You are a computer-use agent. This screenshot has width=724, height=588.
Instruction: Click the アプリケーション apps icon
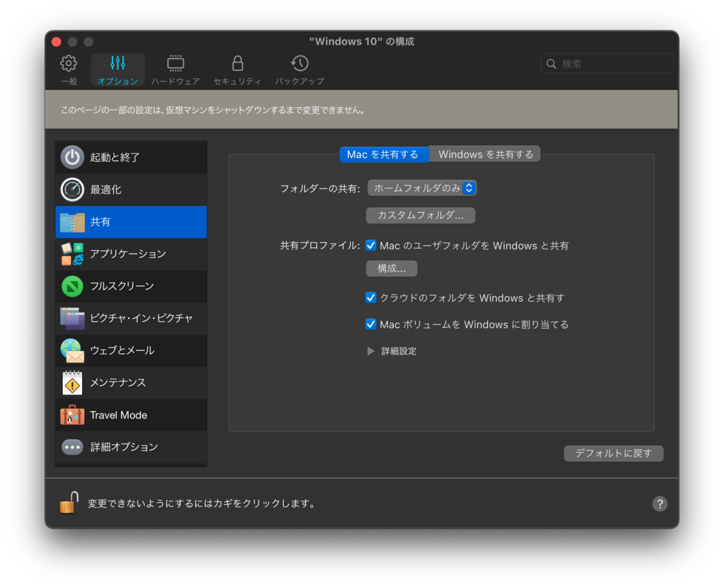[x=72, y=254]
